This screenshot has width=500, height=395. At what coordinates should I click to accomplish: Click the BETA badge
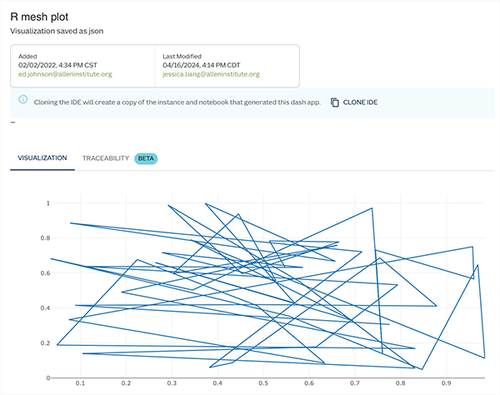click(146, 158)
